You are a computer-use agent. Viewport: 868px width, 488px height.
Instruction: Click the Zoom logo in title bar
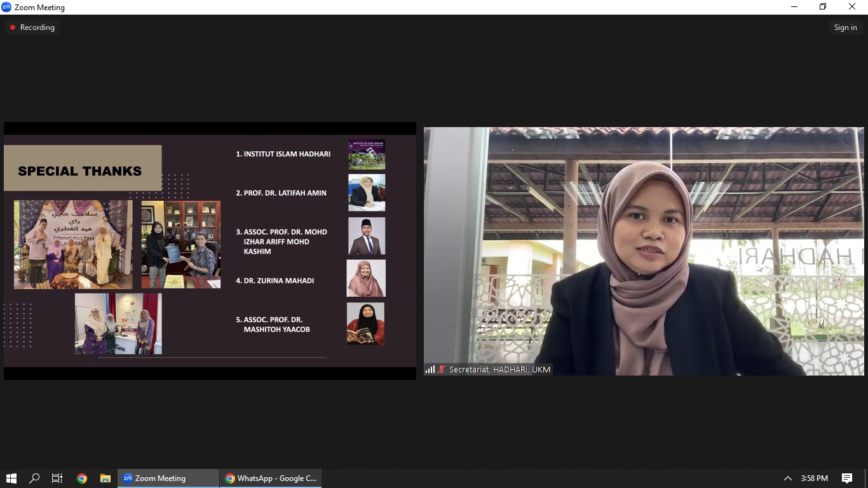pos(6,7)
